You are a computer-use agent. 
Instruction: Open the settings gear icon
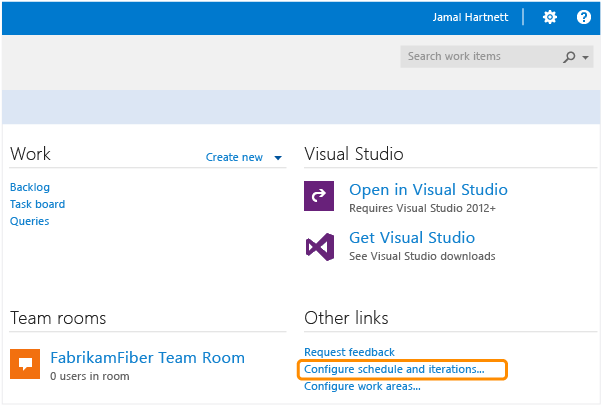(x=549, y=18)
